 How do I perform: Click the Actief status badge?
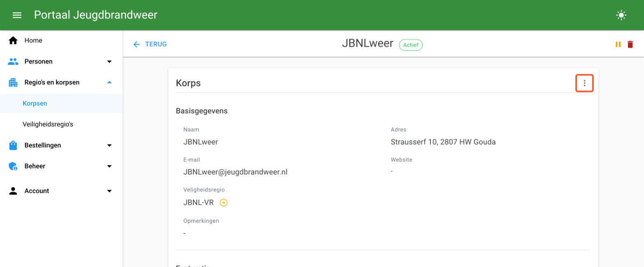tap(411, 45)
